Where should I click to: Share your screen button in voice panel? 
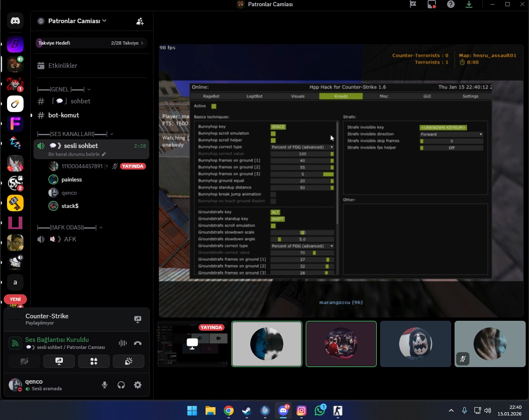click(x=59, y=361)
